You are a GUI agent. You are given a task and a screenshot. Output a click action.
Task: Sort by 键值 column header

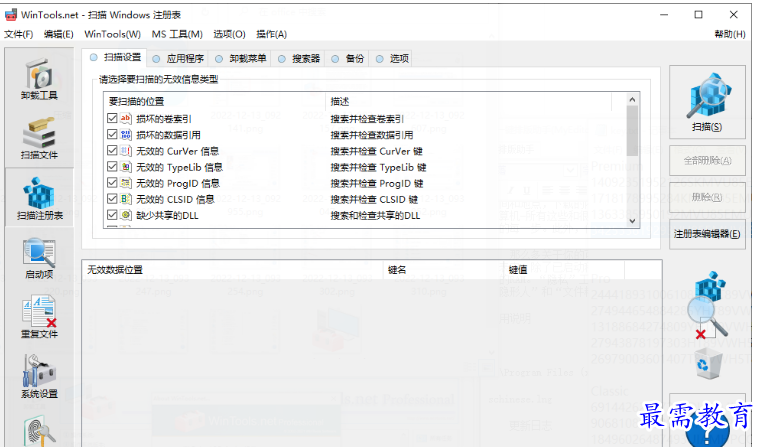pyautogui.click(x=564, y=269)
